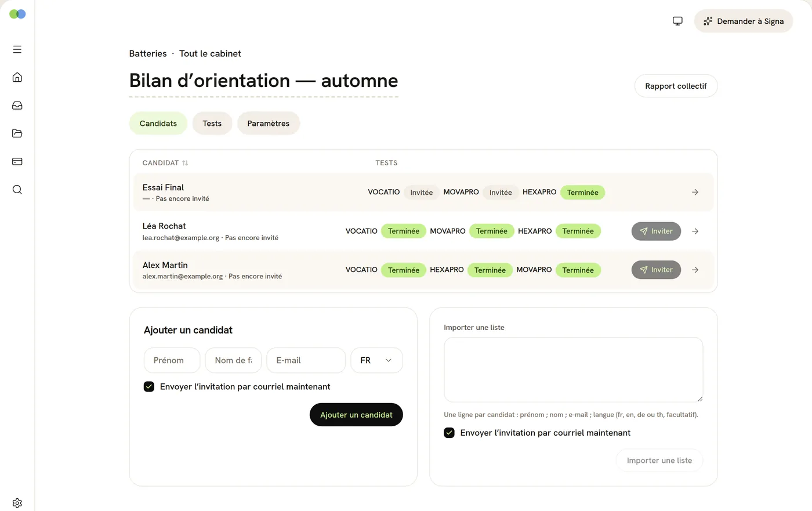
Task: Open the inbox tray icon
Action: click(x=17, y=106)
